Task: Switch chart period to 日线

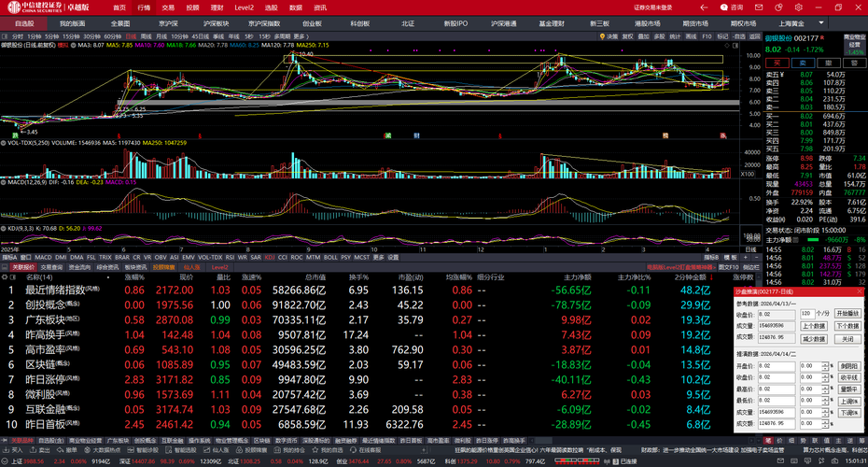Action: click(132, 36)
